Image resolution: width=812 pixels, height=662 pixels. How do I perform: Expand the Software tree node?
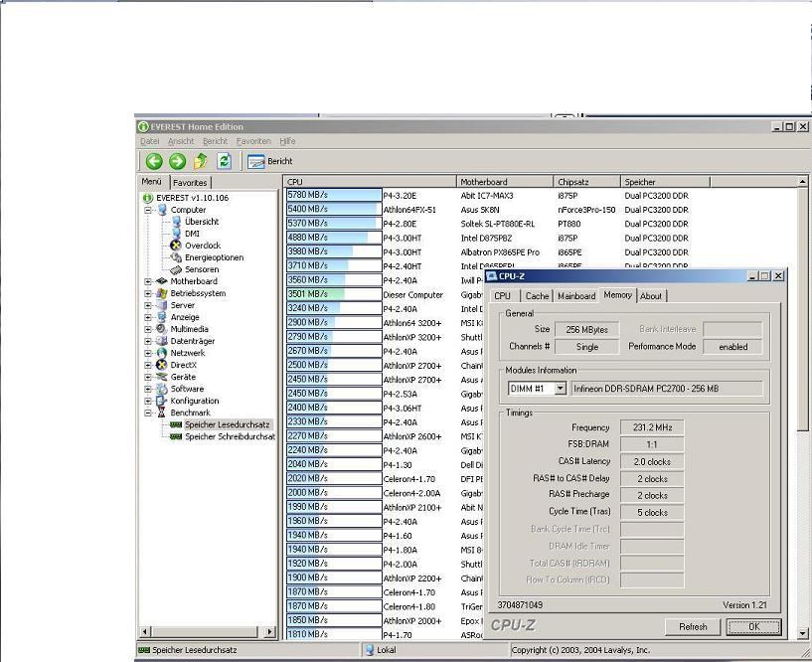pyautogui.click(x=148, y=389)
